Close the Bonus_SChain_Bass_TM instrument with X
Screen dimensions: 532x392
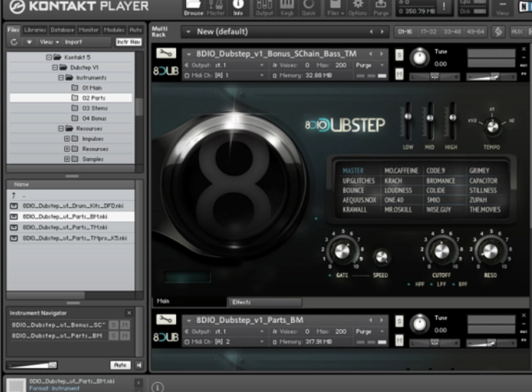pyautogui.click(x=523, y=49)
